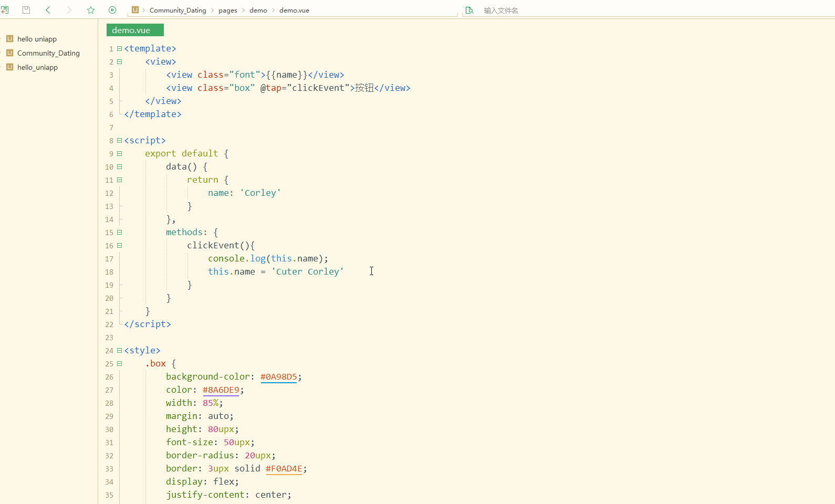Collapse the .box rule at line 25
Viewport: 835px width, 504px height.
[119, 363]
